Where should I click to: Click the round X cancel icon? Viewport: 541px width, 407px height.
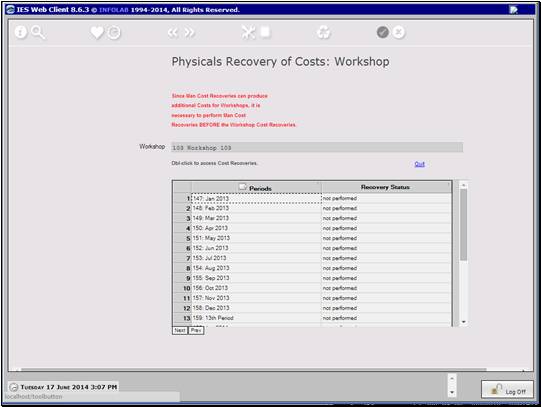(x=399, y=32)
